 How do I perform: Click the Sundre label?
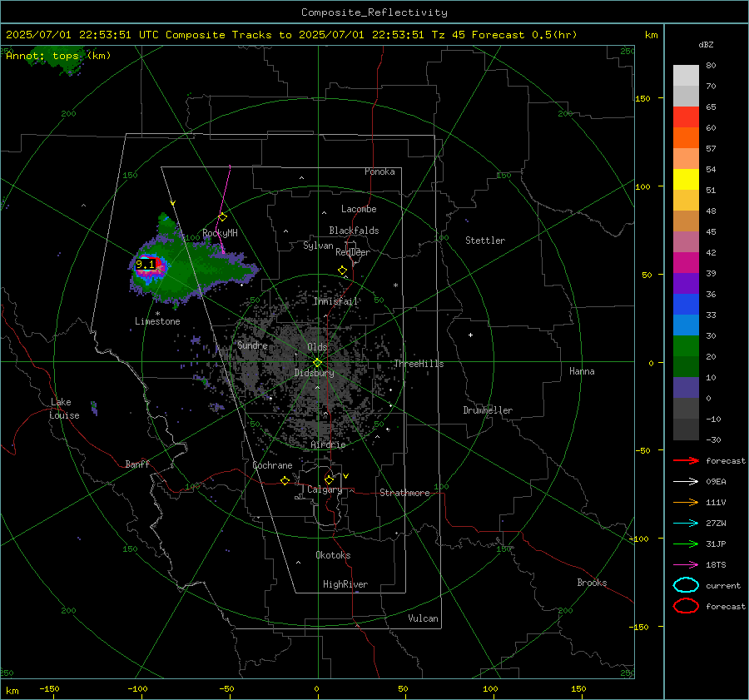[252, 345]
